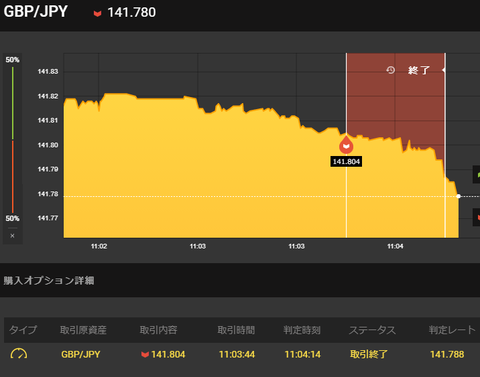The image size is (480, 377).
Task: Click the ステータス column header
Action: (372, 330)
